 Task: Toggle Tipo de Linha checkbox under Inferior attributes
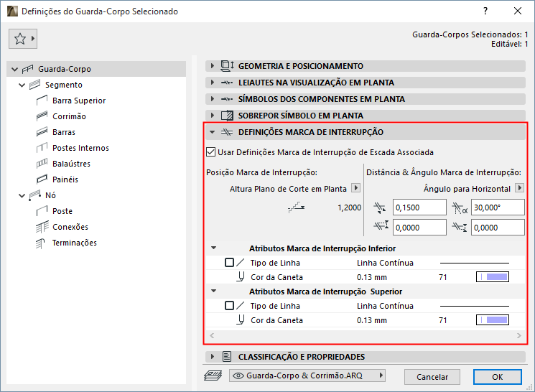229,263
